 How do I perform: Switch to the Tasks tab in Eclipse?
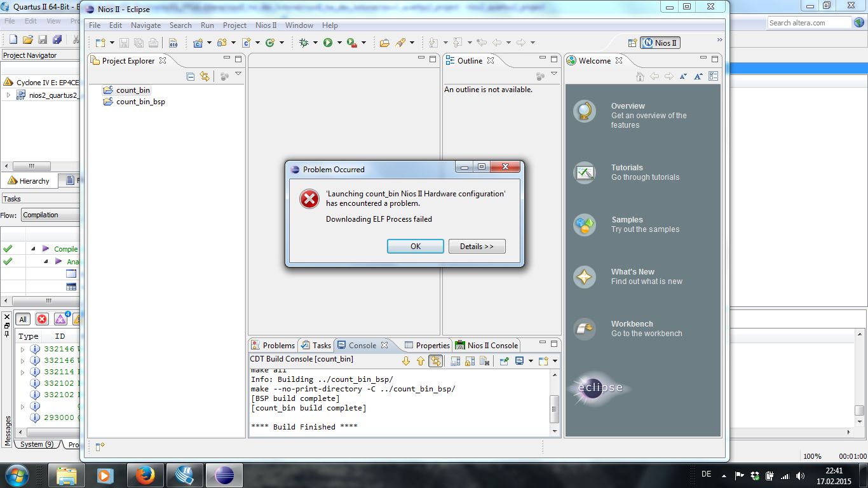tap(316, 346)
